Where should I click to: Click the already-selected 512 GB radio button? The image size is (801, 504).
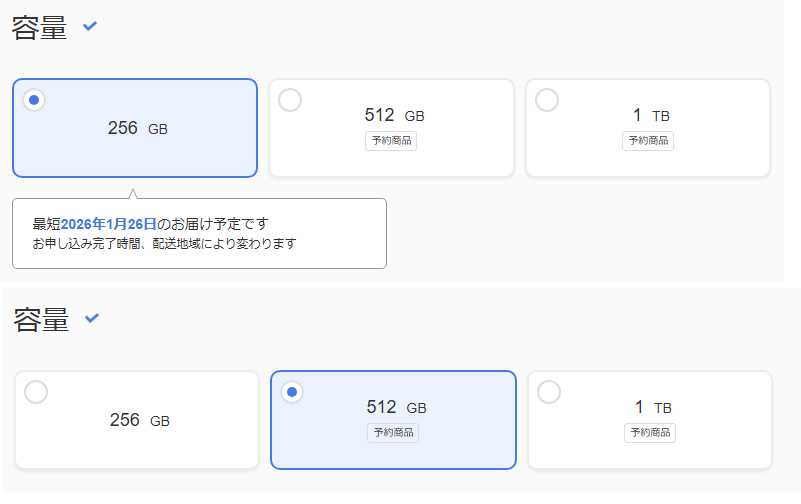pyautogui.click(x=292, y=392)
